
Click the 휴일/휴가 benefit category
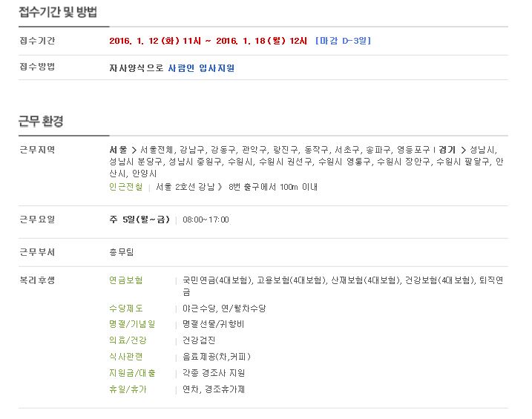tap(128, 389)
